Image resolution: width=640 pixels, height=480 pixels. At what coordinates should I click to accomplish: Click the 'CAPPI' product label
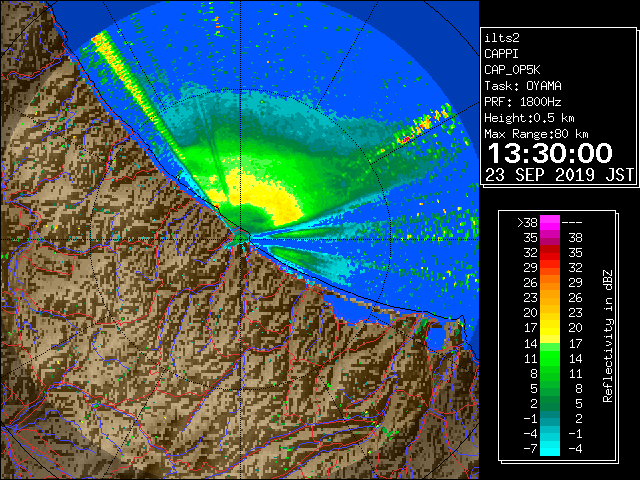[501, 54]
